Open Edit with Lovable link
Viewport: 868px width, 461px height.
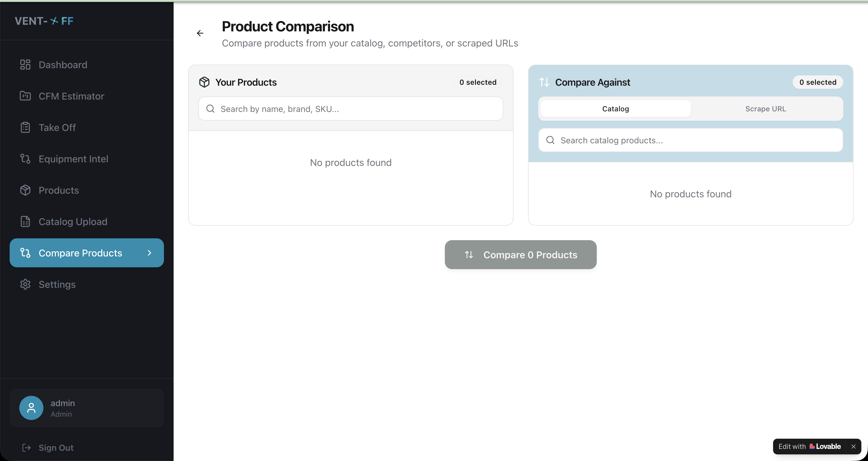pyautogui.click(x=809, y=447)
